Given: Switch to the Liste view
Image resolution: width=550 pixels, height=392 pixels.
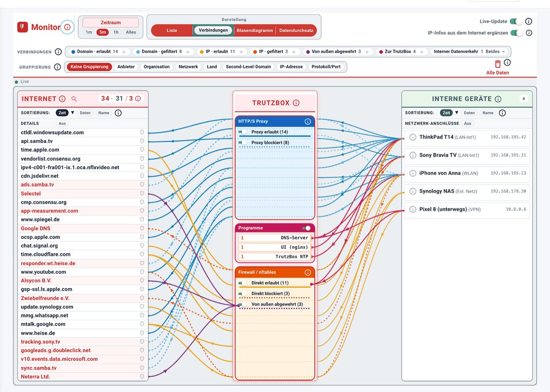Looking at the screenshot, I should 172,31.
